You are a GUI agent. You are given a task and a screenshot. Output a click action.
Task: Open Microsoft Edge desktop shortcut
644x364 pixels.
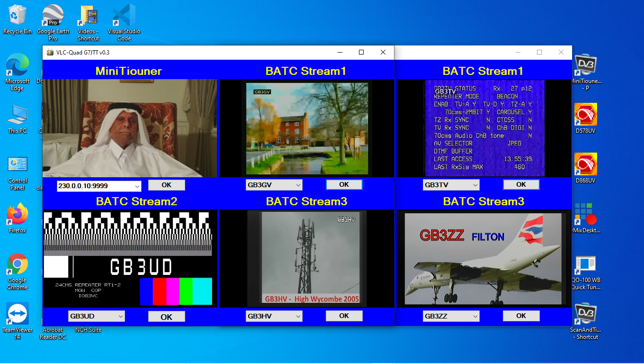click(18, 72)
